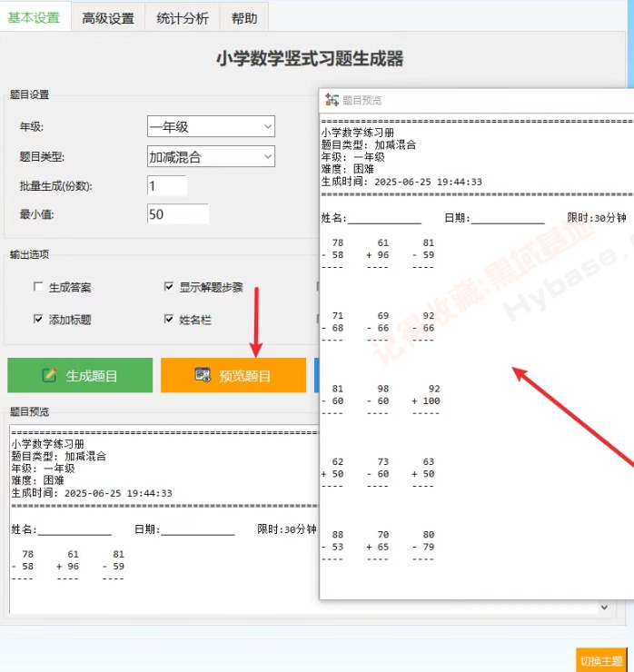Click the scroll down arrow in preview box

[604, 608]
